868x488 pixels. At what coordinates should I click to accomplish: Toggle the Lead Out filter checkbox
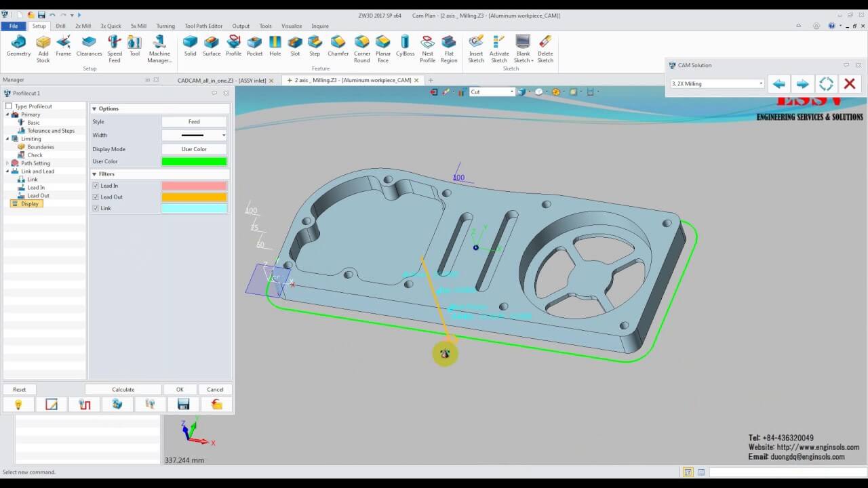[x=96, y=197]
